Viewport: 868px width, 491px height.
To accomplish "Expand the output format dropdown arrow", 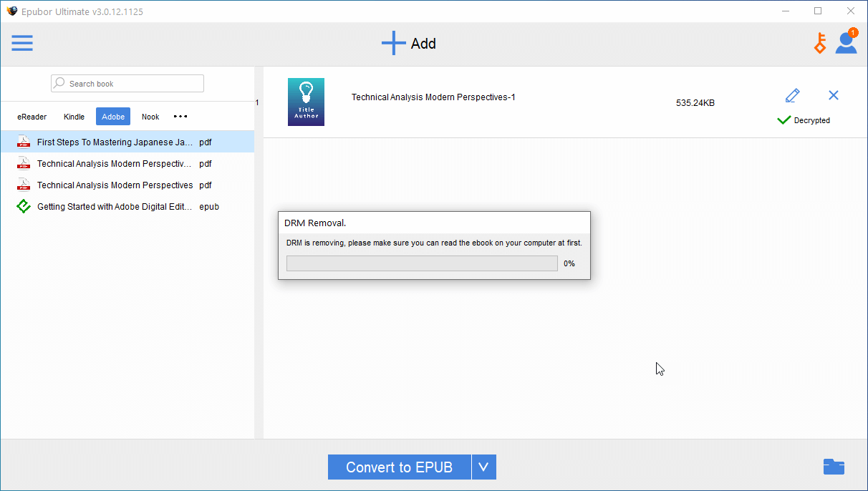I will tap(483, 467).
